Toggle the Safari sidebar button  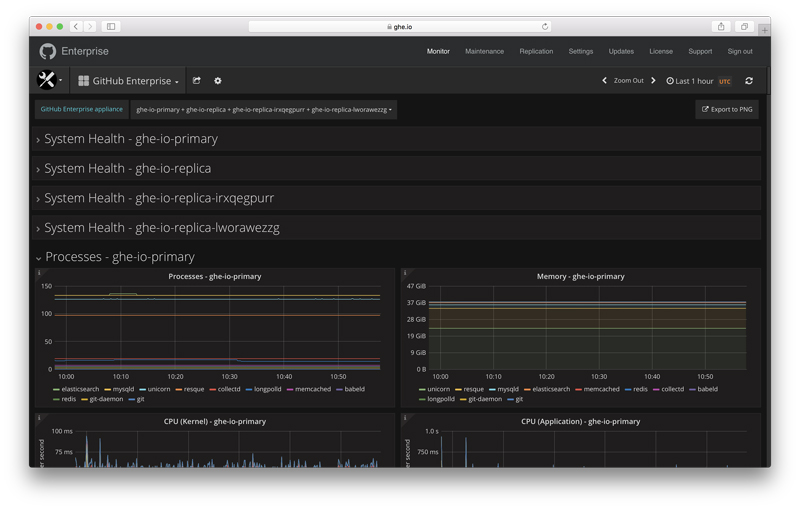tap(111, 27)
